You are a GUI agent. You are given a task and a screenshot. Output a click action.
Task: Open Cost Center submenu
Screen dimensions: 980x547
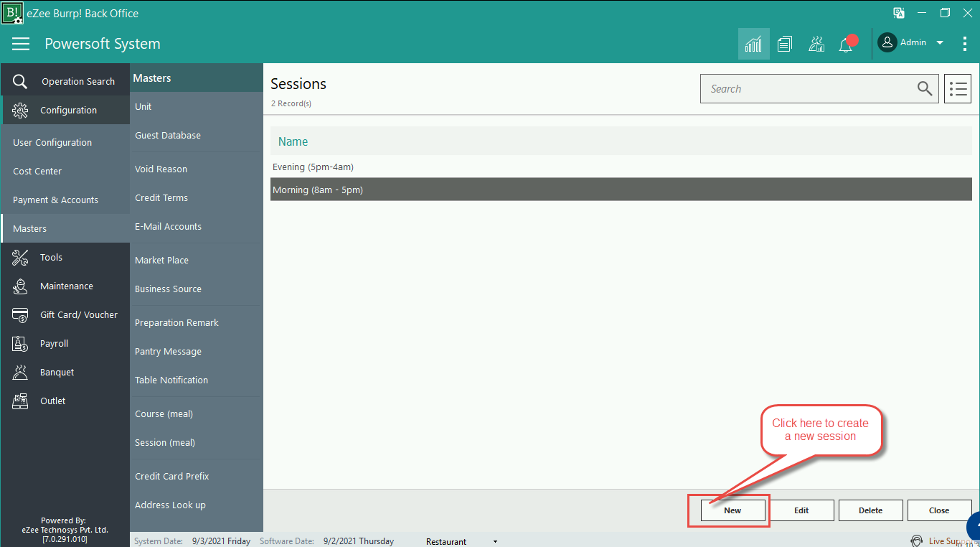(37, 172)
